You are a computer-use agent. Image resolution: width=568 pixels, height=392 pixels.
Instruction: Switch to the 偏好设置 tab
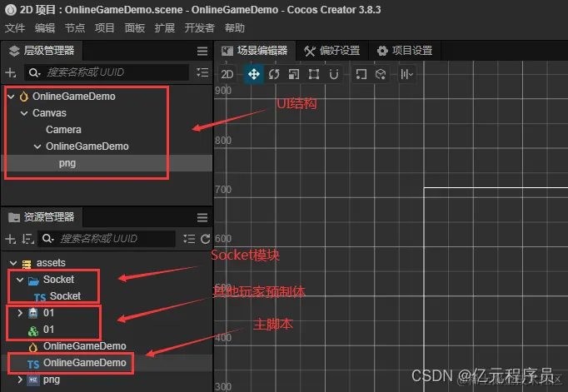(332, 51)
